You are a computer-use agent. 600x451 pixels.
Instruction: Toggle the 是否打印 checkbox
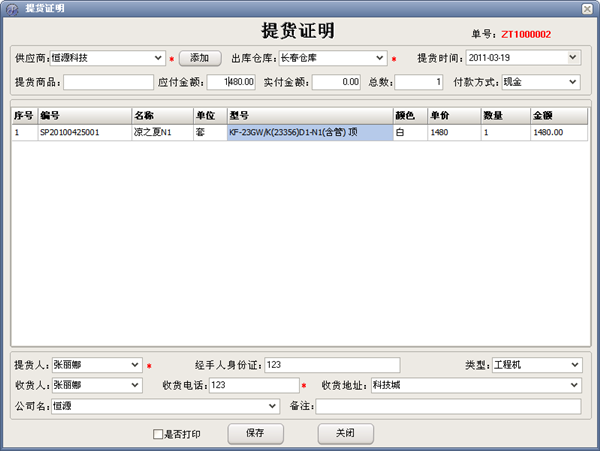click(x=158, y=435)
